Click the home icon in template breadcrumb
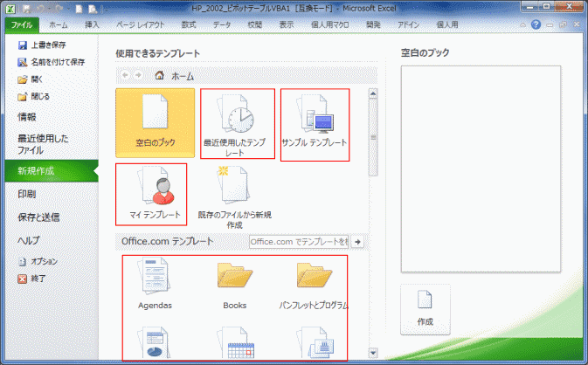Screen dimensions: 588x365 (x=159, y=75)
